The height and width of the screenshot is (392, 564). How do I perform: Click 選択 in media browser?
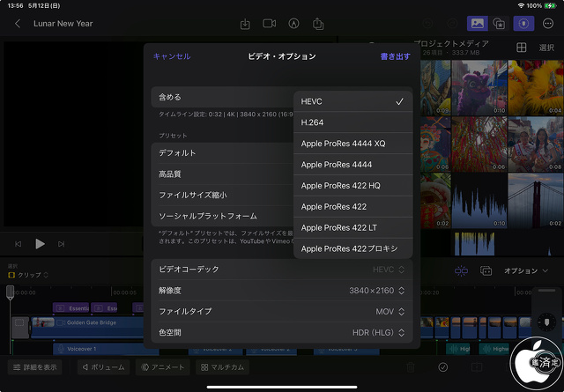click(x=546, y=48)
